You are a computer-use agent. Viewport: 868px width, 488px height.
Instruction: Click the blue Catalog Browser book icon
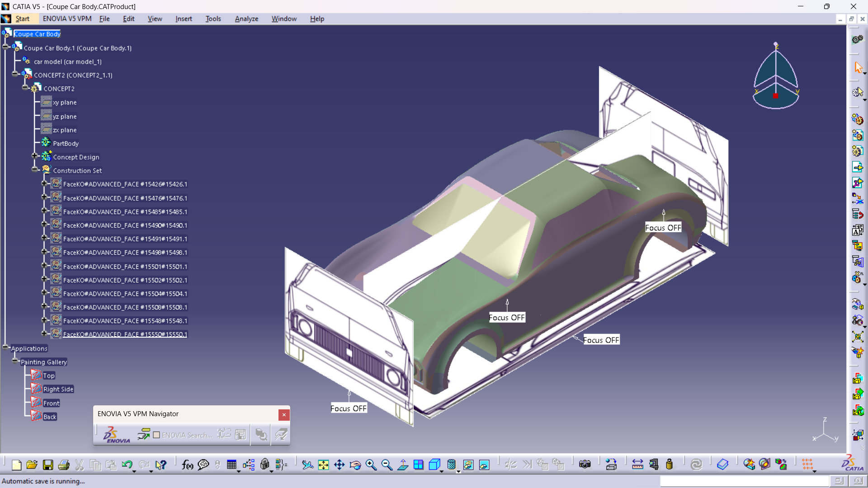[x=722, y=465]
